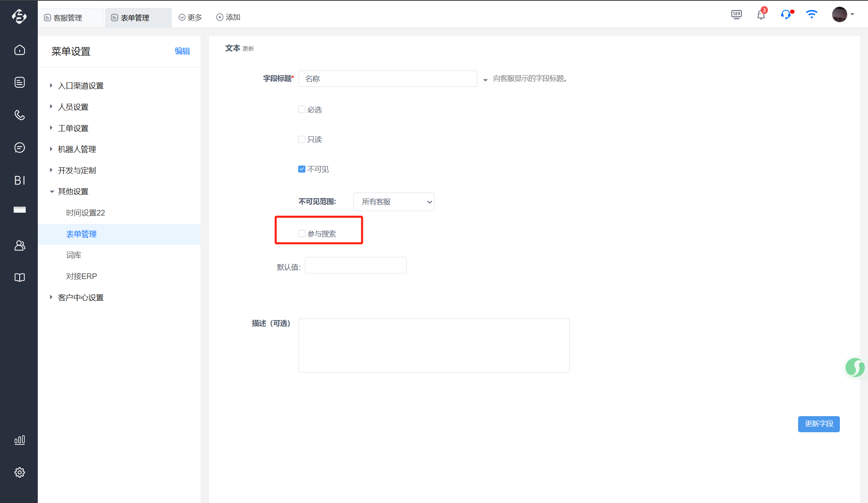Click the white card icon below BI

pyautogui.click(x=19, y=209)
